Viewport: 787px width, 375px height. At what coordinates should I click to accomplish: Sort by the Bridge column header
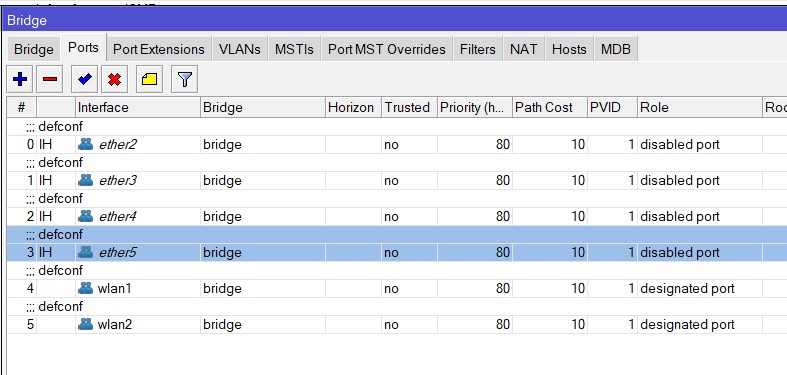(x=263, y=107)
